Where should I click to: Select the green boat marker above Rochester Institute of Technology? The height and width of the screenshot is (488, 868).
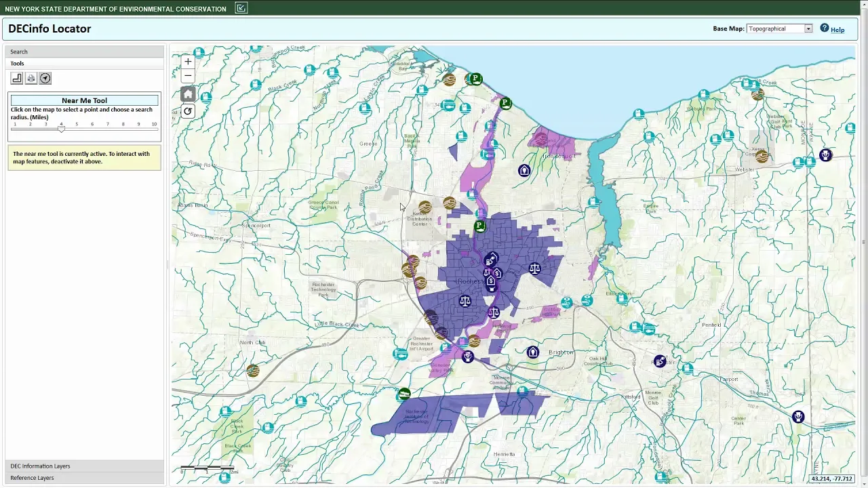(404, 394)
